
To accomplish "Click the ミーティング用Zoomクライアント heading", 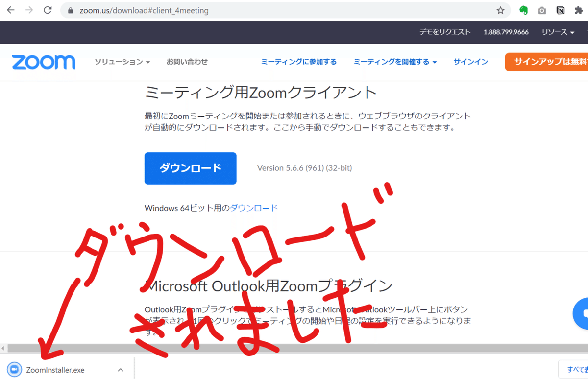I will coord(261,92).
